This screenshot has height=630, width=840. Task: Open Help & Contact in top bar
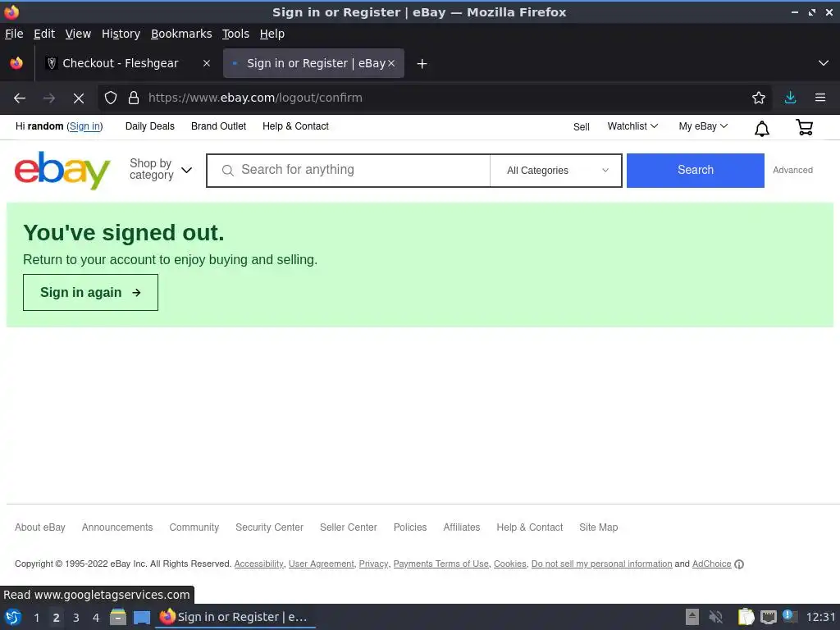coord(295,126)
